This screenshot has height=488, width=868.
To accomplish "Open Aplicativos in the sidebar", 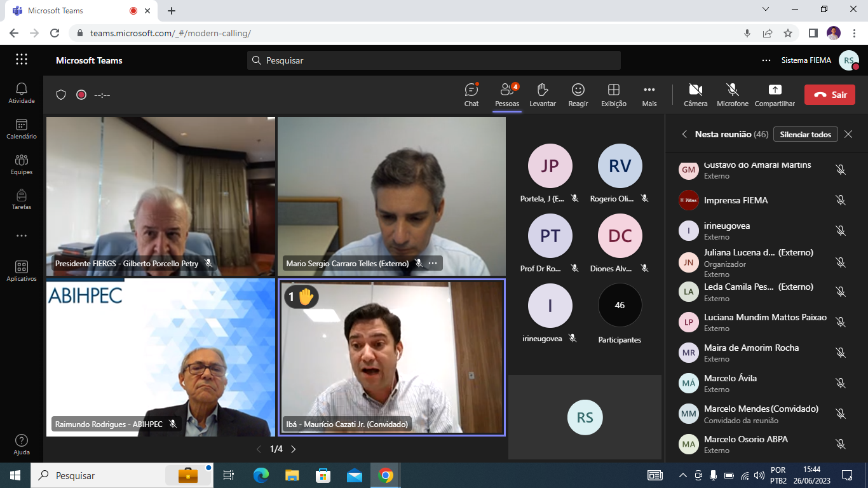I will click(22, 271).
